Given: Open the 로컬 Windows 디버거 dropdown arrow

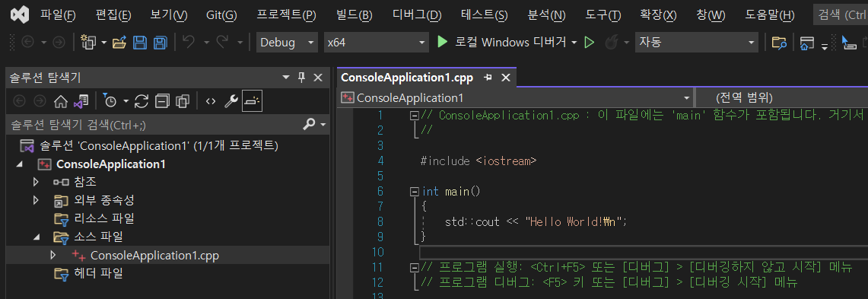Looking at the screenshot, I should (x=574, y=42).
